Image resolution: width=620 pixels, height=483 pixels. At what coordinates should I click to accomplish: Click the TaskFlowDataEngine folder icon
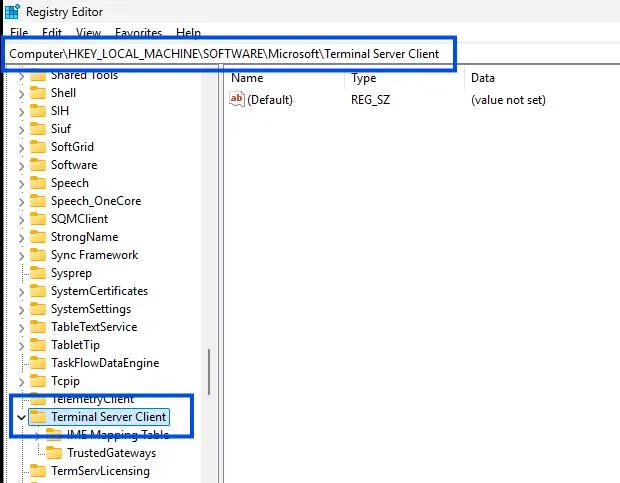coord(38,363)
